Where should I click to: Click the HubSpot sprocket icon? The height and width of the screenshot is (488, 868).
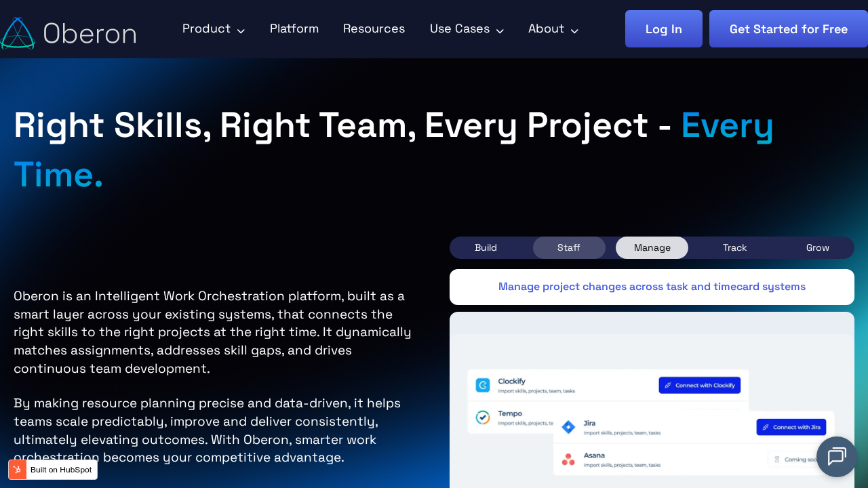18,470
